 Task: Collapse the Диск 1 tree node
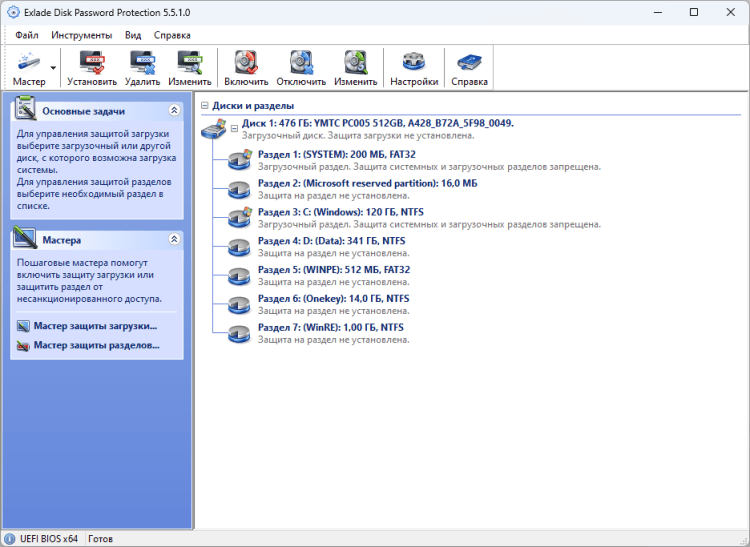(234, 128)
